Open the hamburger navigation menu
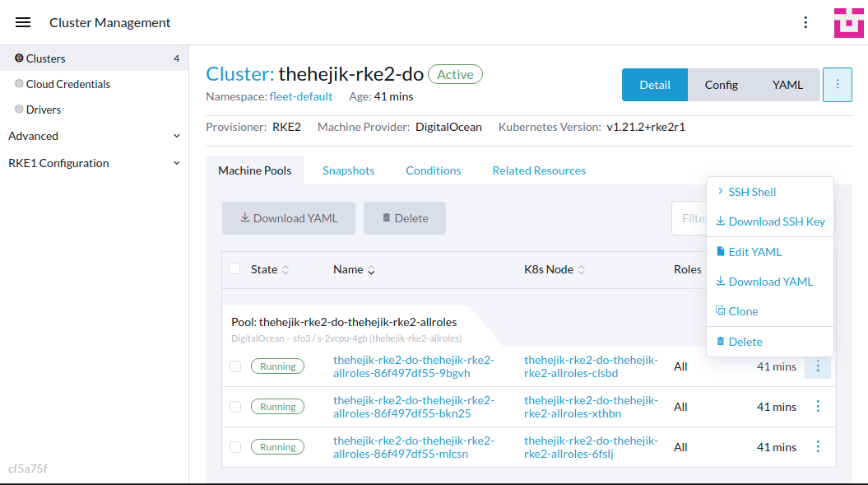The image size is (868, 485). 22,22
